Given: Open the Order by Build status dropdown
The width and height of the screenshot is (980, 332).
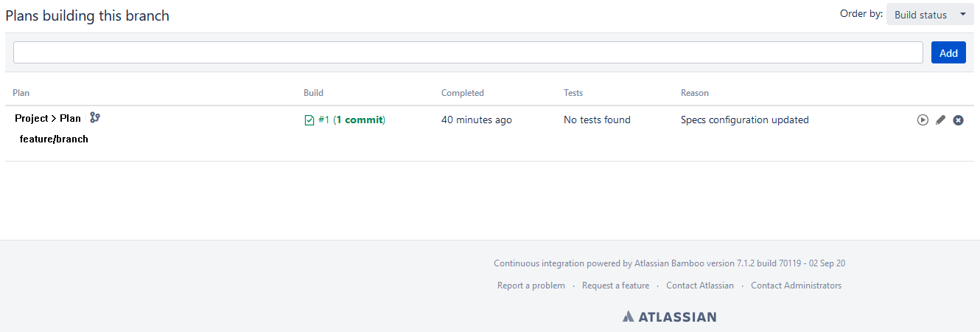Looking at the screenshot, I should pos(930,14).
